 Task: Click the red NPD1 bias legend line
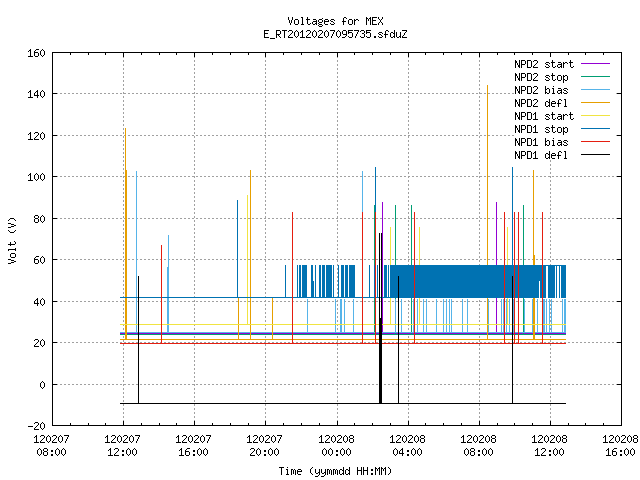pyautogui.click(x=595, y=142)
